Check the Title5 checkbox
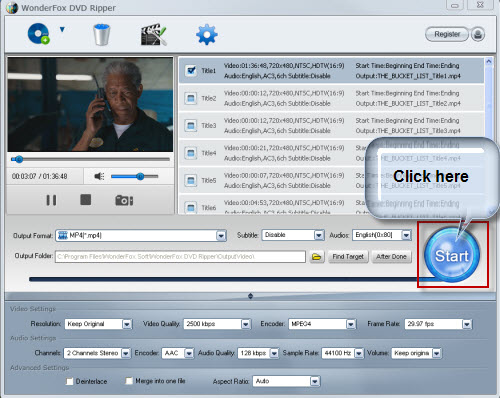The height and width of the screenshot is (398, 500). [191, 180]
